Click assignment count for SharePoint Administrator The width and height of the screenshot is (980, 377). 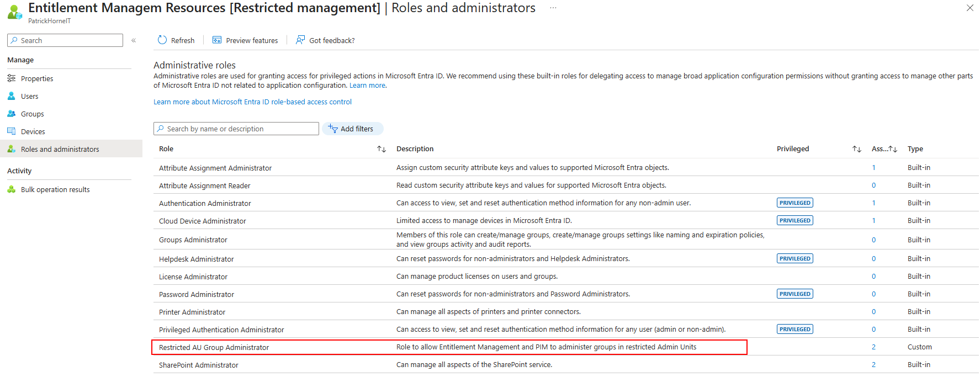coord(873,365)
